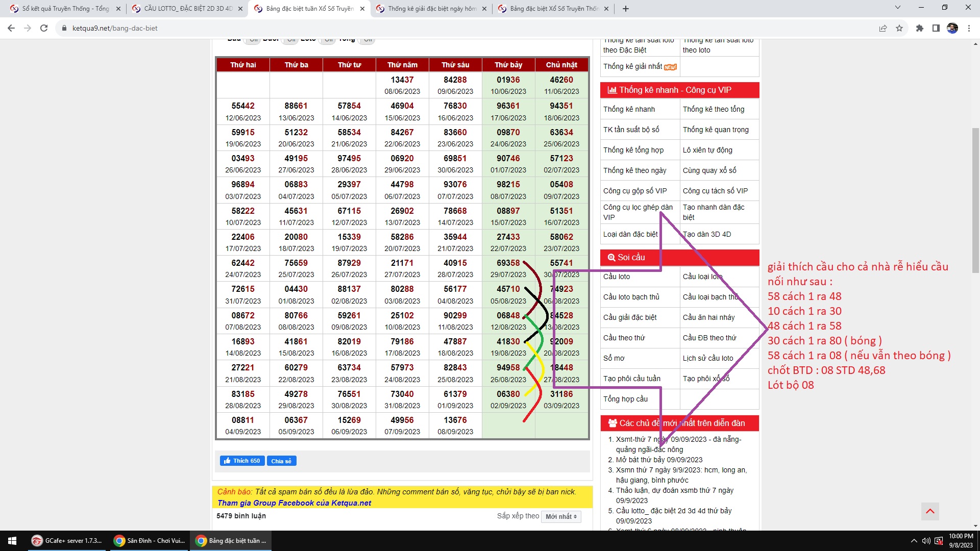Switch to 'Sân Đình' Chrome taskbar window
Image resolution: width=980 pixels, height=551 pixels.
tap(149, 541)
